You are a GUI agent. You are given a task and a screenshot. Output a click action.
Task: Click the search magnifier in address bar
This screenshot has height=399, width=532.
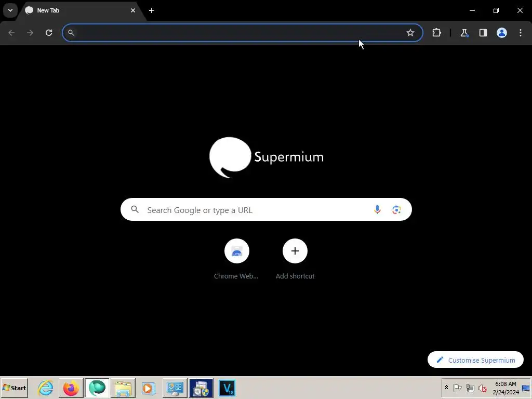click(x=71, y=33)
